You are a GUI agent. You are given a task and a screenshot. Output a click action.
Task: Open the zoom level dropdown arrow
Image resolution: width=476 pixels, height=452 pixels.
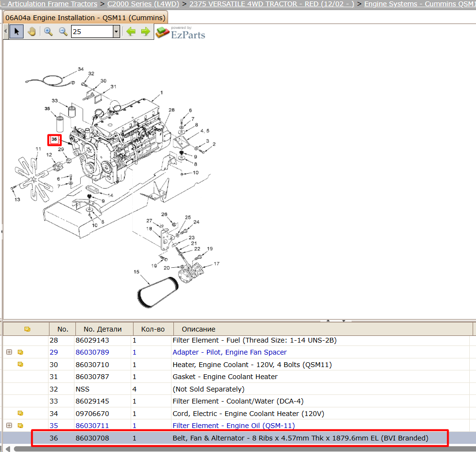point(116,32)
